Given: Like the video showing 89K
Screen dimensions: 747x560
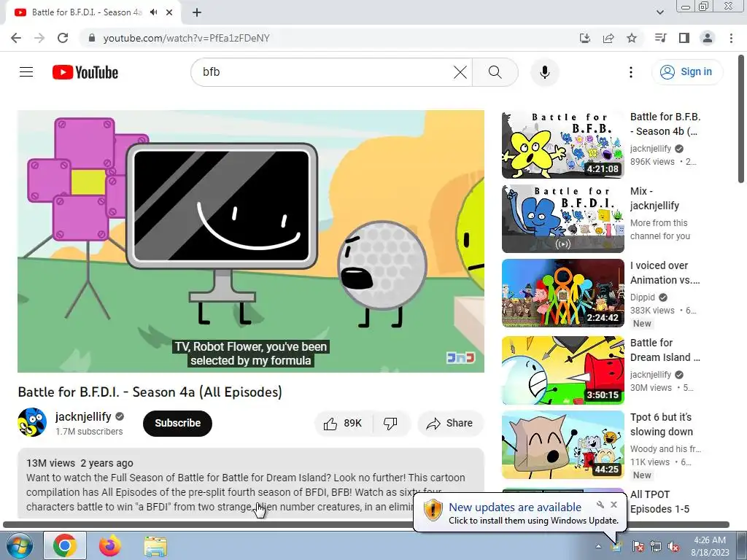Looking at the screenshot, I should [x=343, y=424].
